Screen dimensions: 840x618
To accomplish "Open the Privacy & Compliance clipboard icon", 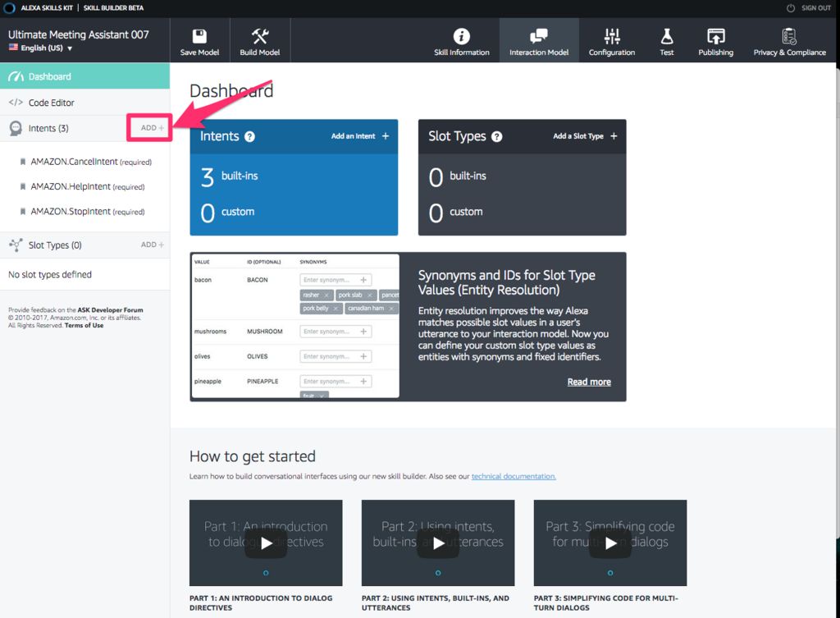I will [789, 36].
